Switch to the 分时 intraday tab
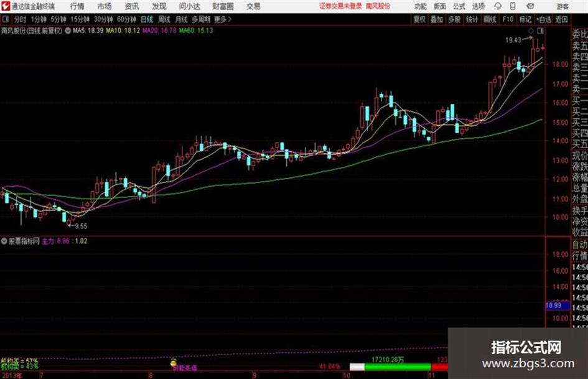Image resolution: width=588 pixels, height=379 pixels. (x=20, y=19)
